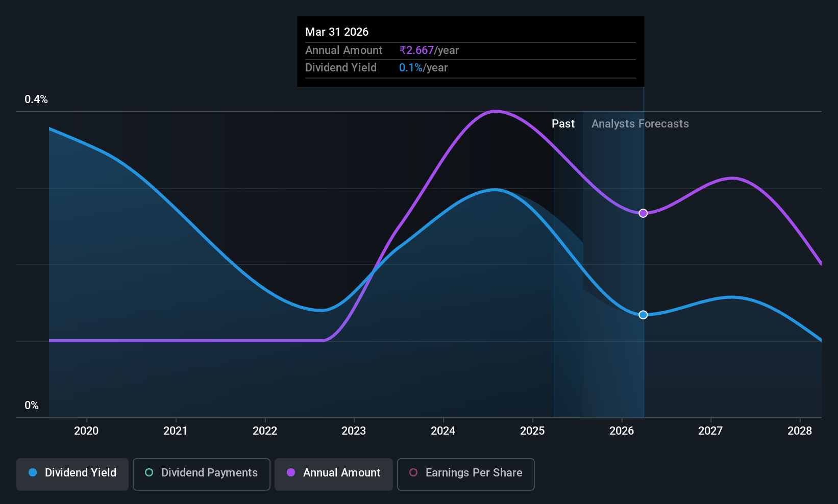
Task: Click the pink ring in Earnings Per Share legend
Action: coord(413,472)
